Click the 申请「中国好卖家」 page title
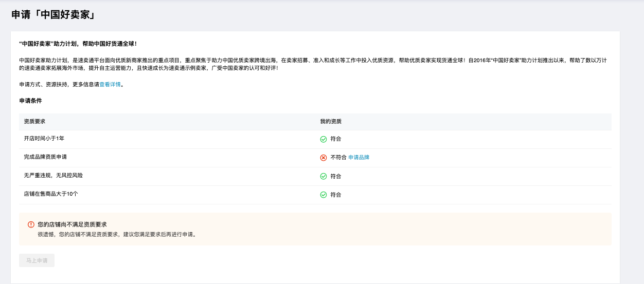This screenshot has height=284, width=644. (x=53, y=15)
